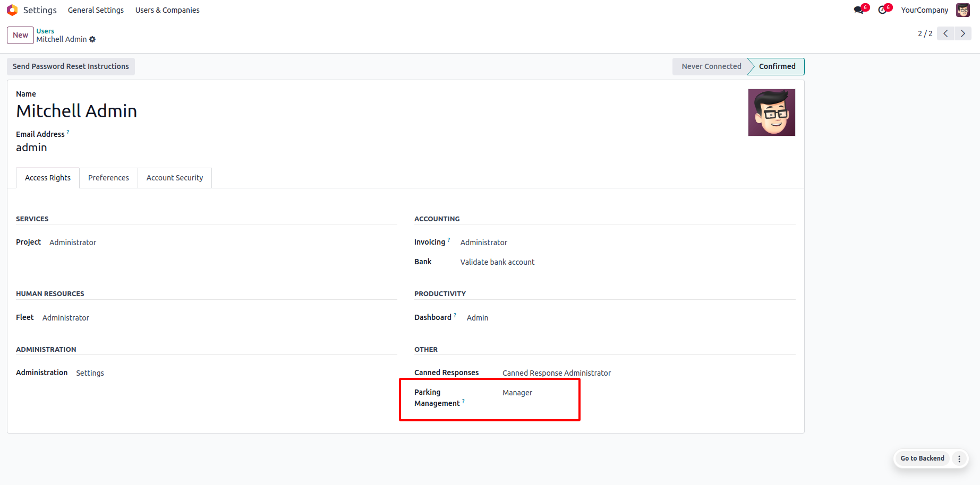The width and height of the screenshot is (980, 485).
Task: Open the Users & Companies menu
Action: (167, 10)
